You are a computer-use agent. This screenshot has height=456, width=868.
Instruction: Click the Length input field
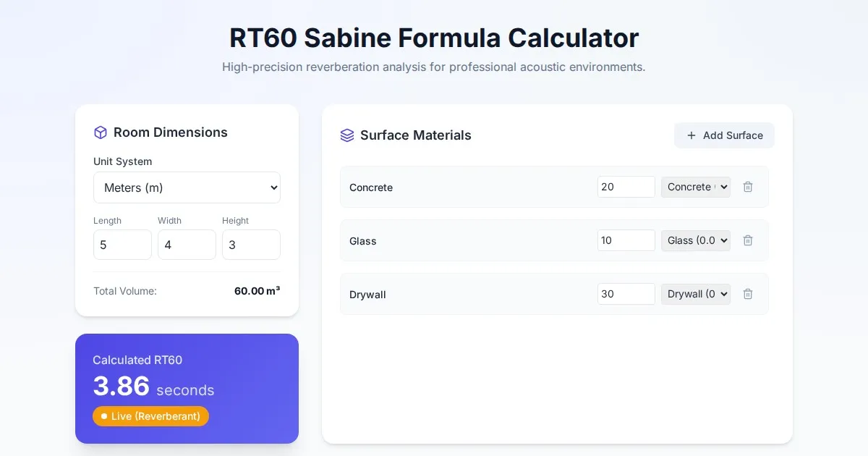coord(122,245)
